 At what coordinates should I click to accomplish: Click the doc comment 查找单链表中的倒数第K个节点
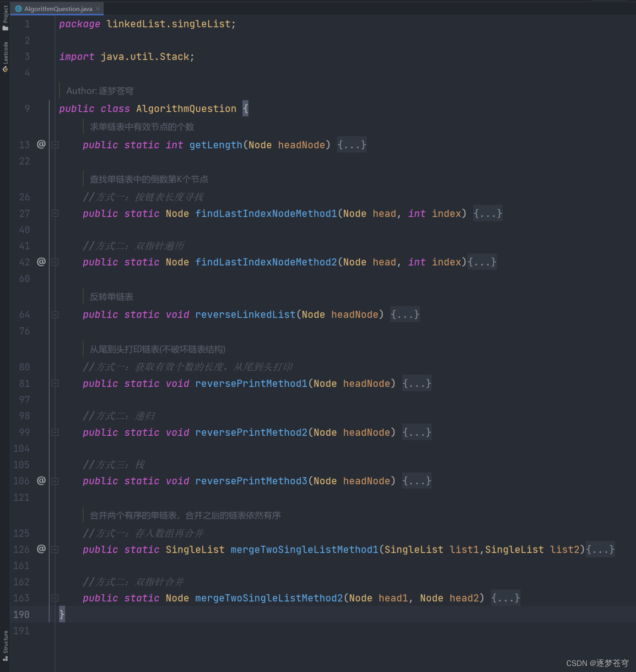tap(149, 179)
